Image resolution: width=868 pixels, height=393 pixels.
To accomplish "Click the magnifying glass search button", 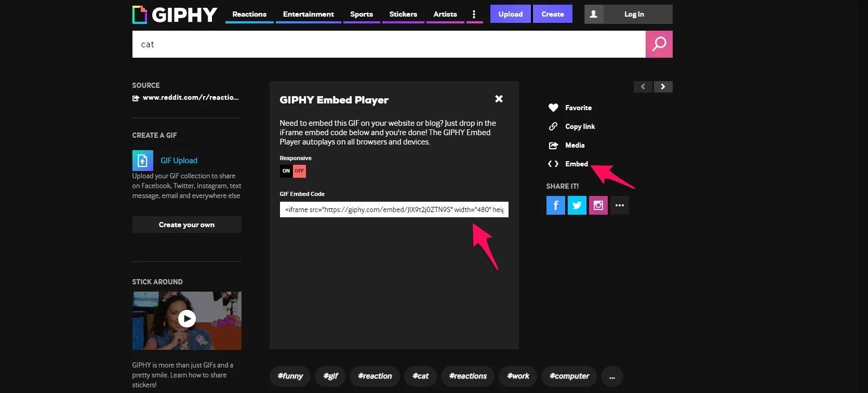I will pyautogui.click(x=659, y=44).
